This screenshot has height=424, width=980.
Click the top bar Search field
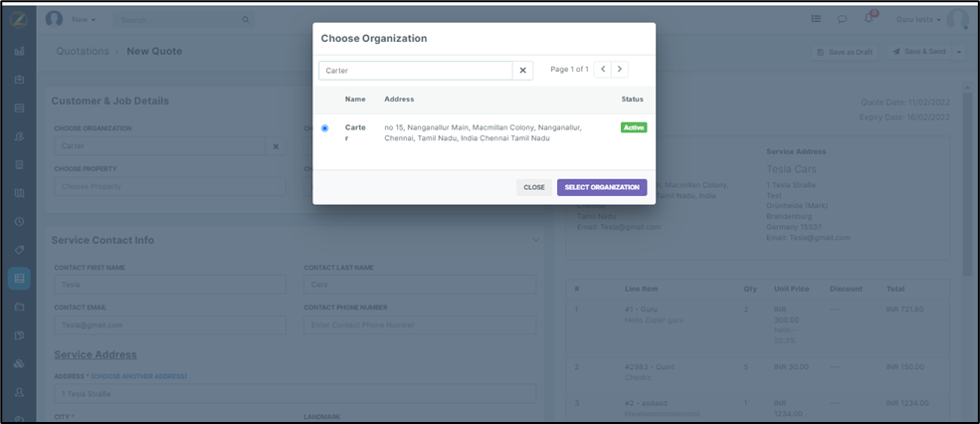pyautogui.click(x=177, y=20)
